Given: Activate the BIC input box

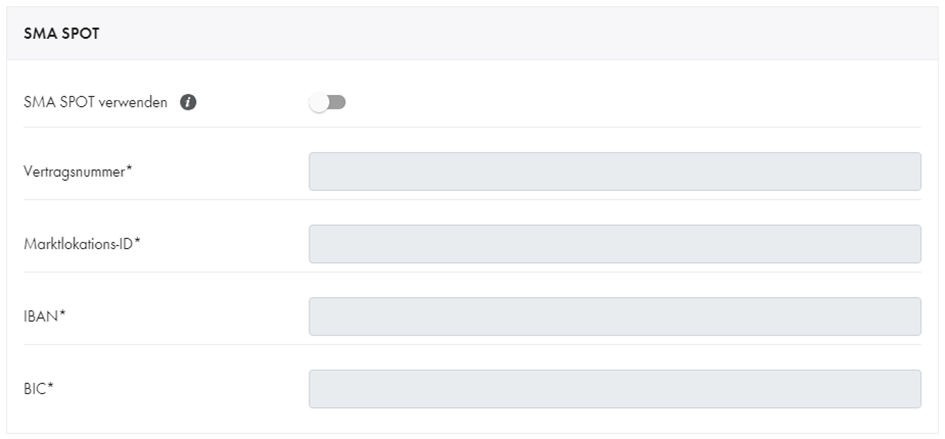Looking at the screenshot, I should click(615, 389).
